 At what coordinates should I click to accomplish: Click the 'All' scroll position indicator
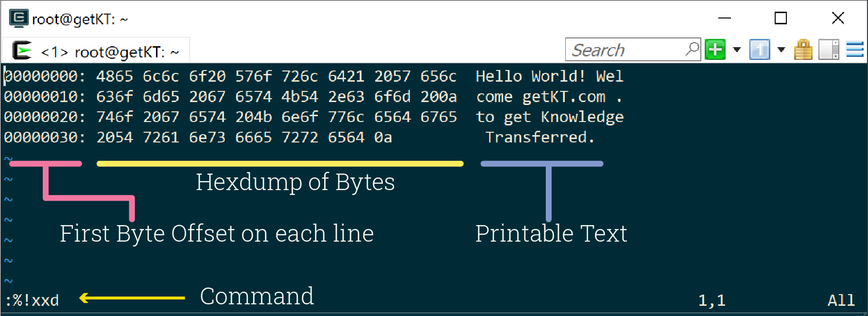point(841,300)
